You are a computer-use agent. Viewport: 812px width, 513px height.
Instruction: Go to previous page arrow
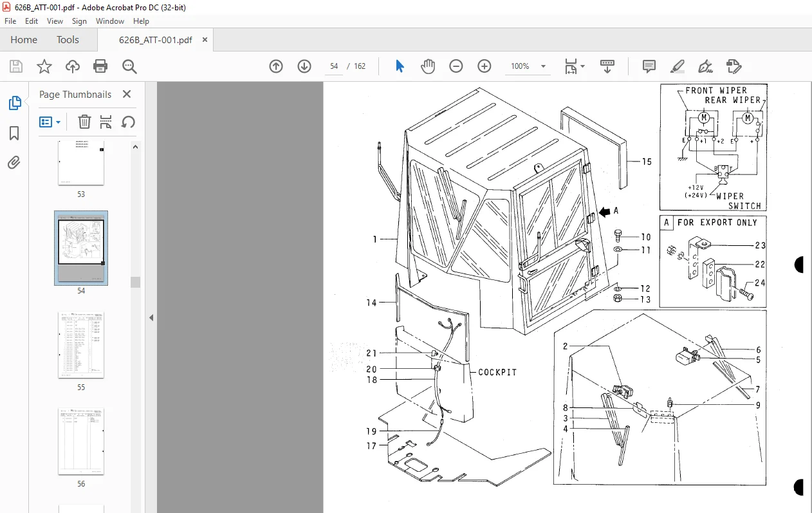click(276, 66)
